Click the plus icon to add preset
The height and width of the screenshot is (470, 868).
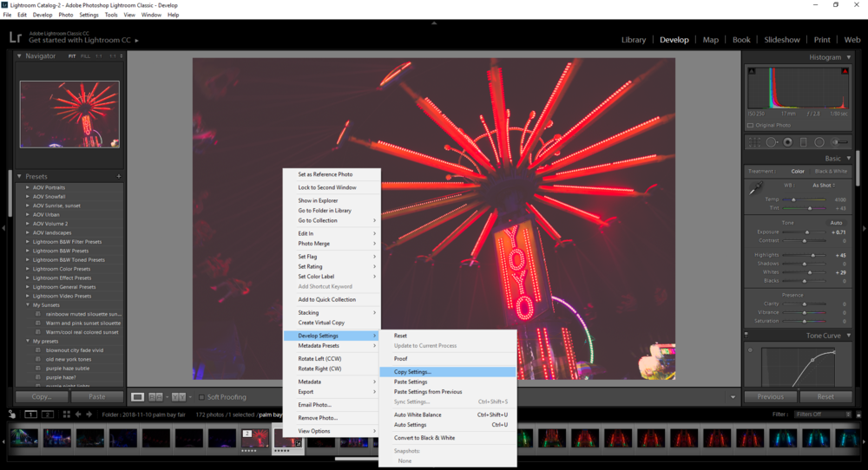pyautogui.click(x=119, y=176)
